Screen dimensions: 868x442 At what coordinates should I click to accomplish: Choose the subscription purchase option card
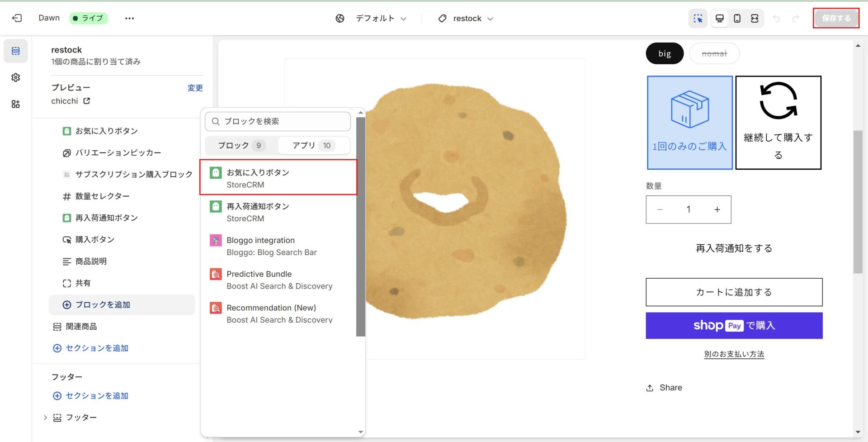point(778,123)
